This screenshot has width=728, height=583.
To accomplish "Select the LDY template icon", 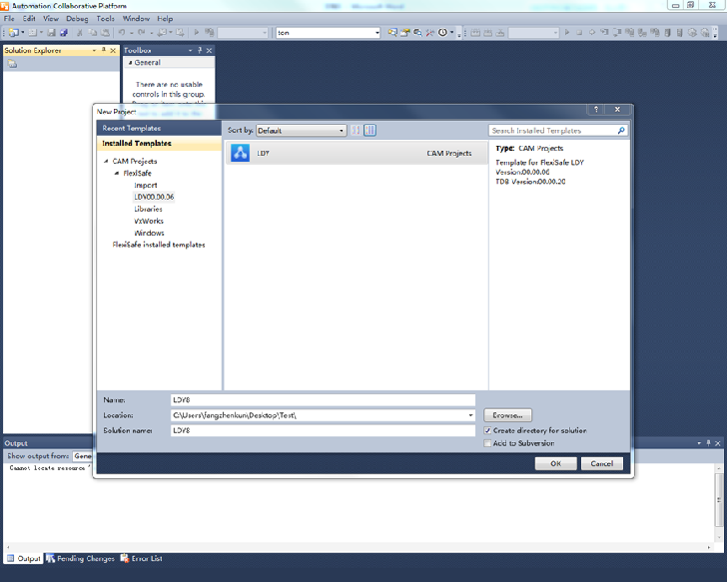I will pyautogui.click(x=240, y=153).
